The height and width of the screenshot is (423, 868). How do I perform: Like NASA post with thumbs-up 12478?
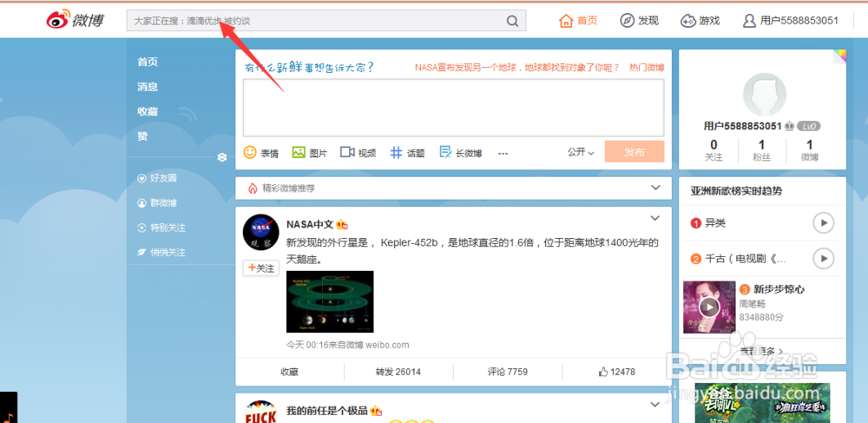[616, 372]
